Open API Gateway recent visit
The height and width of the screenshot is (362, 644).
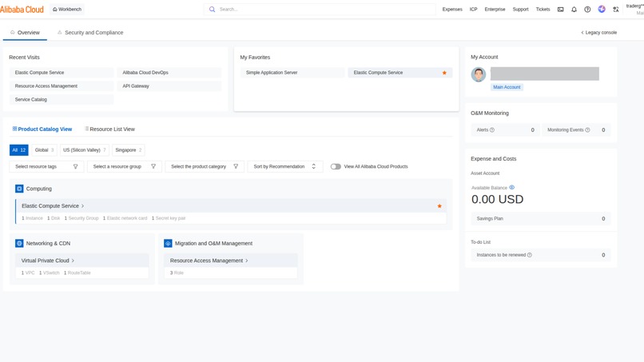(x=169, y=86)
